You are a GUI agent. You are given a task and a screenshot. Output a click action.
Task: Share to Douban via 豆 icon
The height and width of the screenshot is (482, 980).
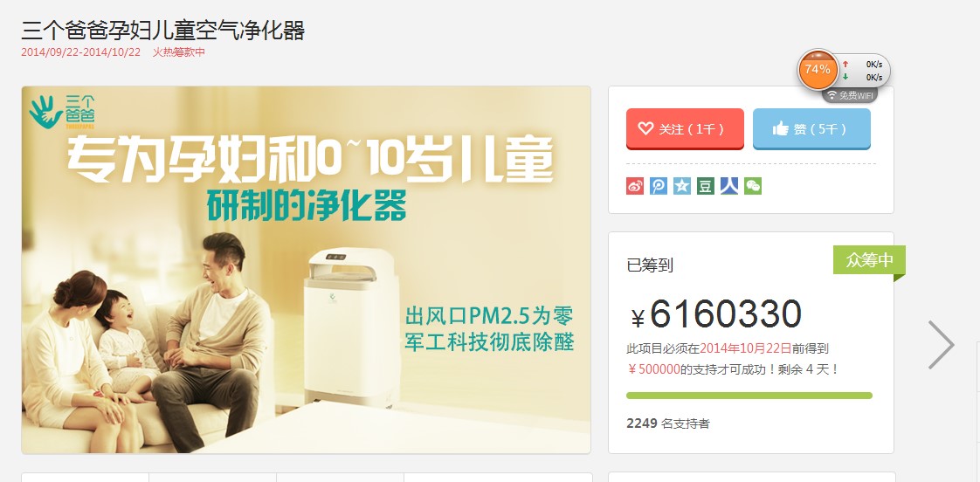[x=706, y=186]
